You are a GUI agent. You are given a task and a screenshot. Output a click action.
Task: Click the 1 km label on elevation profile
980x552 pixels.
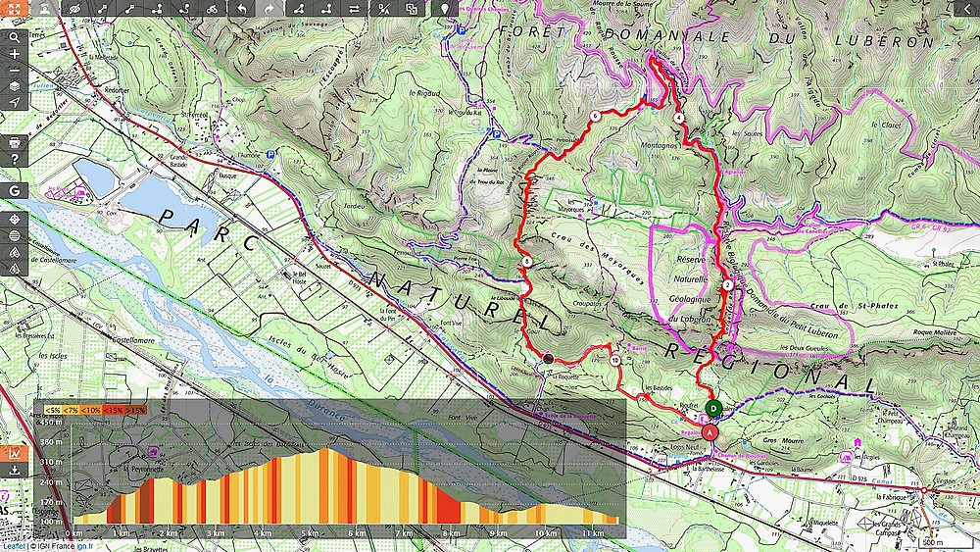pyautogui.click(x=121, y=533)
